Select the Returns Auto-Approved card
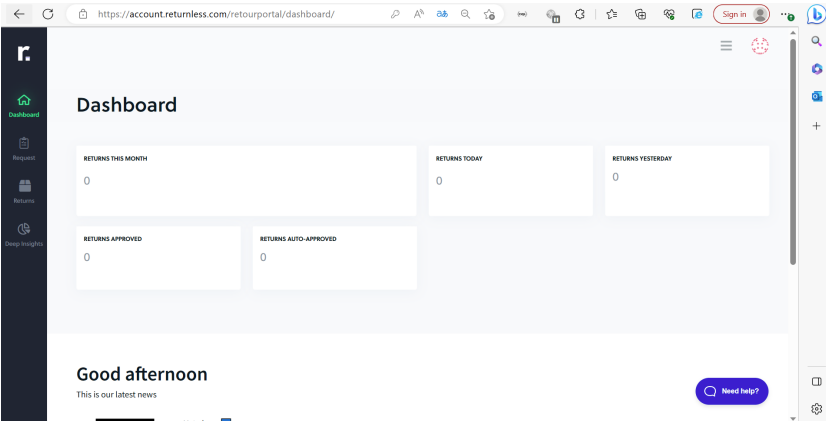Image resolution: width=826 pixels, height=421 pixels. click(x=335, y=258)
